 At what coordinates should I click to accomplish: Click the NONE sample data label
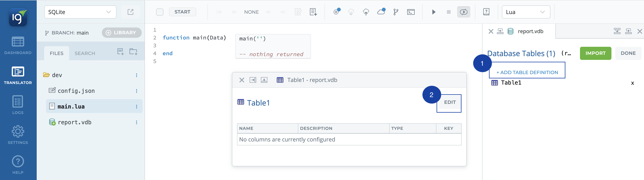click(x=251, y=12)
